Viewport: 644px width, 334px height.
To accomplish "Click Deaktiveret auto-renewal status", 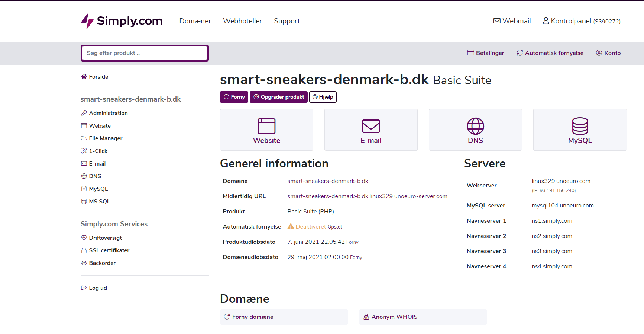I will click(311, 227).
